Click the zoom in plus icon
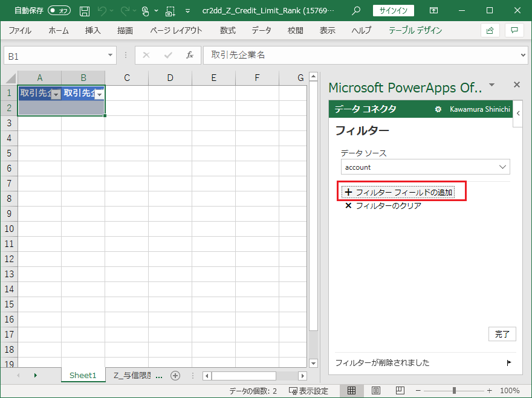 489,391
